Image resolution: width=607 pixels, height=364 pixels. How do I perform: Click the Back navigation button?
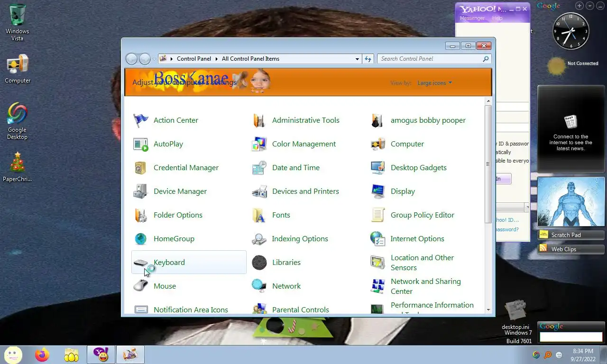(x=132, y=59)
